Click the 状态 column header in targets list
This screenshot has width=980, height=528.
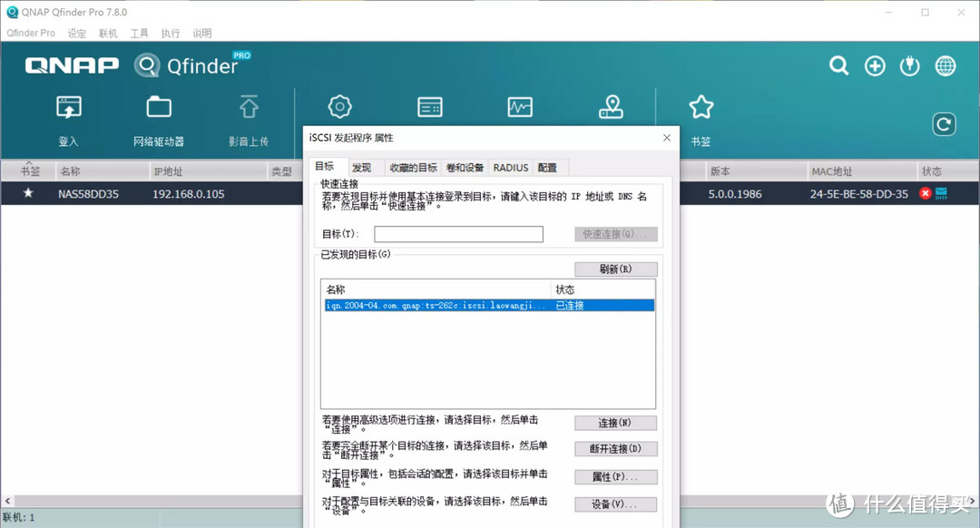pos(603,289)
